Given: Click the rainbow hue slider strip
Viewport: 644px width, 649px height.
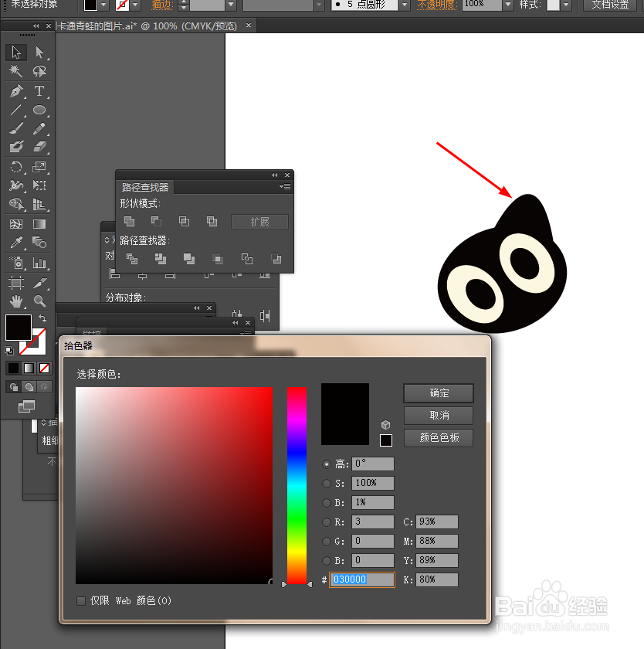Looking at the screenshot, I should [x=297, y=485].
